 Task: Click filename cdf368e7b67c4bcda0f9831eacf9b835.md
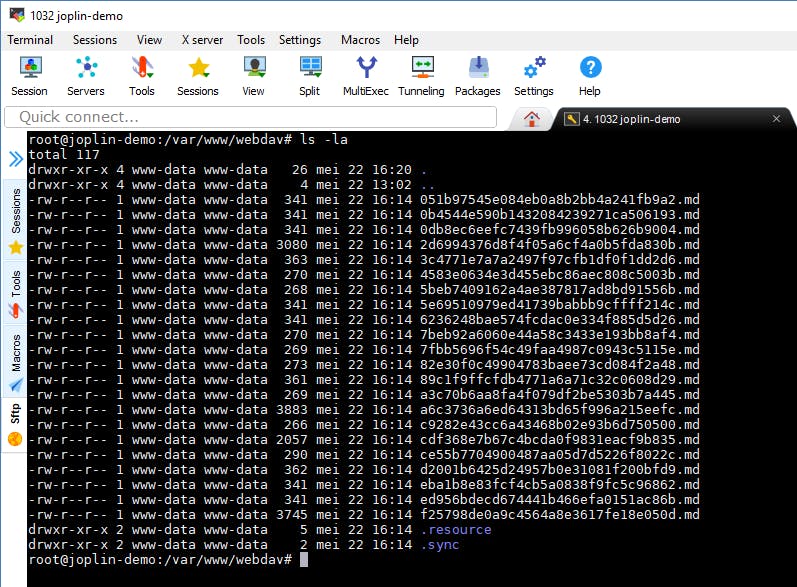click(x=560, y=440)
